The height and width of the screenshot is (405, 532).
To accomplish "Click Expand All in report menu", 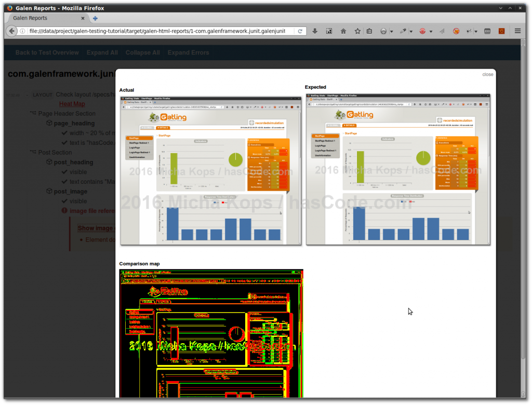I will [x=102, y=52].
